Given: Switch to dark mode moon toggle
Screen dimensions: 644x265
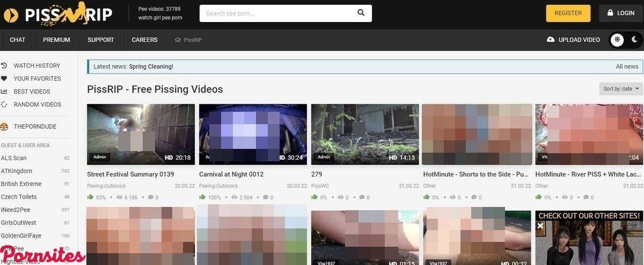Looking at the screenshot, I should pos(634,40).
